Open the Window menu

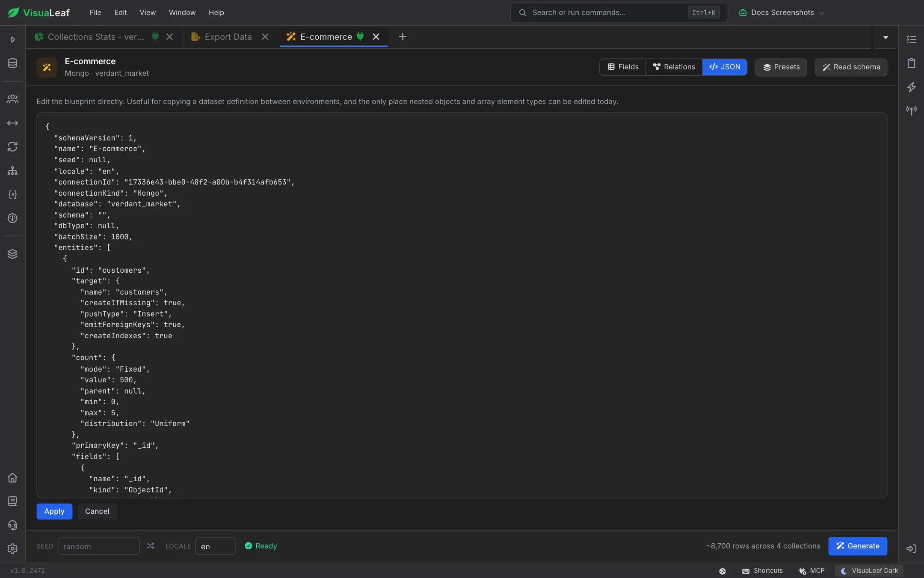pos(182,12)
